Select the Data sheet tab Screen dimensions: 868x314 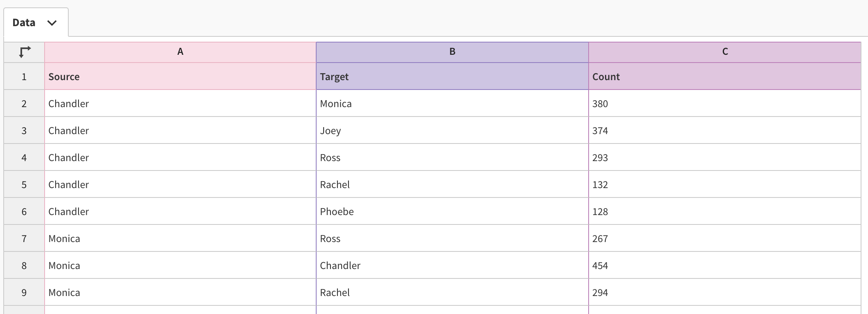[24, 23]
